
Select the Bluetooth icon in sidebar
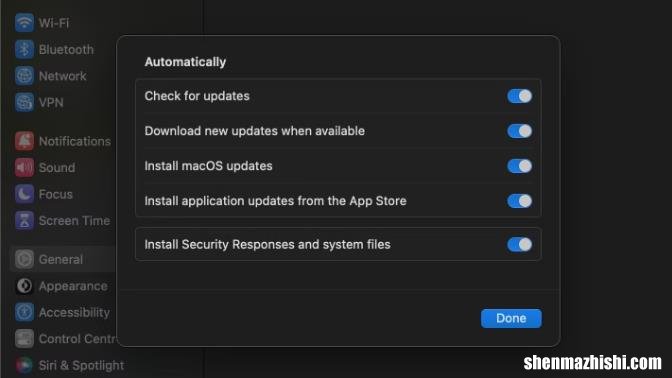[x=24, y=49]
